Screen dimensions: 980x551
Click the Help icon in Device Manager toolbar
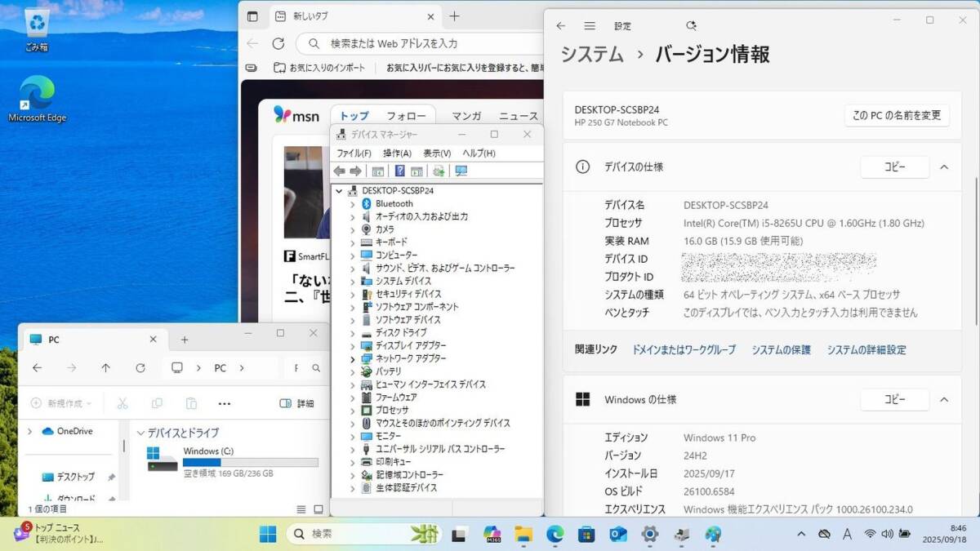tap(400, 171)
